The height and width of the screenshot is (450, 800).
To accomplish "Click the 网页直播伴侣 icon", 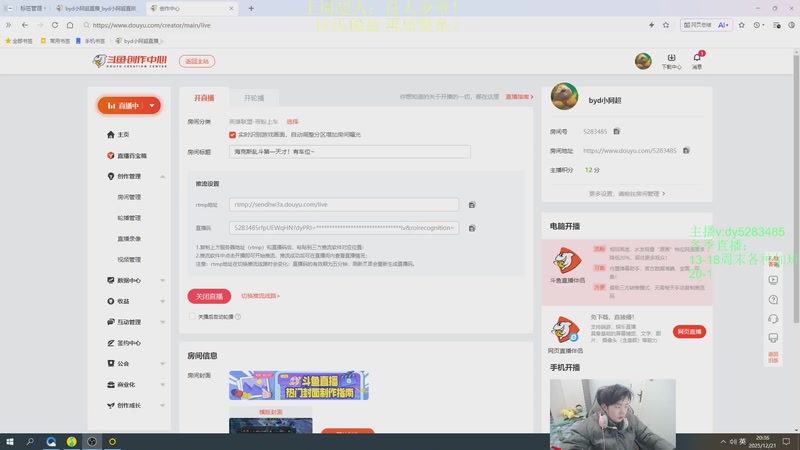I will pyautogui.click(x=565, y=330).
